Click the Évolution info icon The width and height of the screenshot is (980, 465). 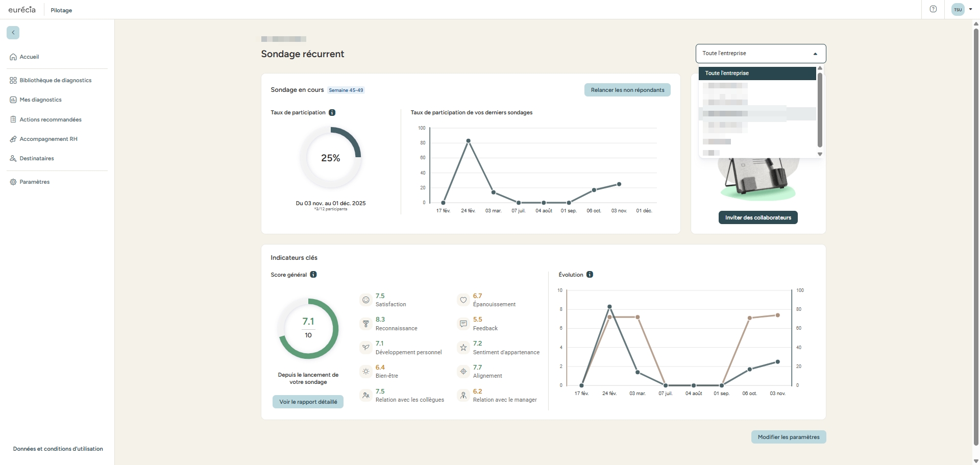(x=590, y=275)
